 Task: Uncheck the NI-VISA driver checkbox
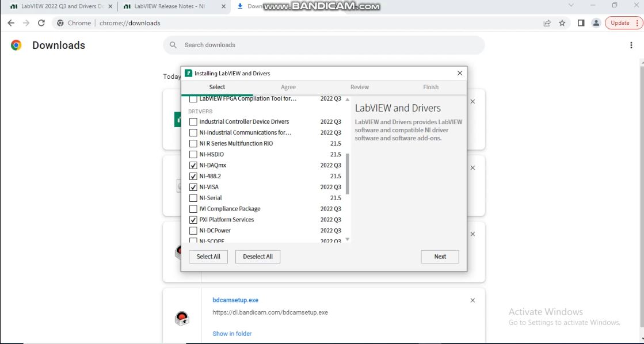point(193,187)
